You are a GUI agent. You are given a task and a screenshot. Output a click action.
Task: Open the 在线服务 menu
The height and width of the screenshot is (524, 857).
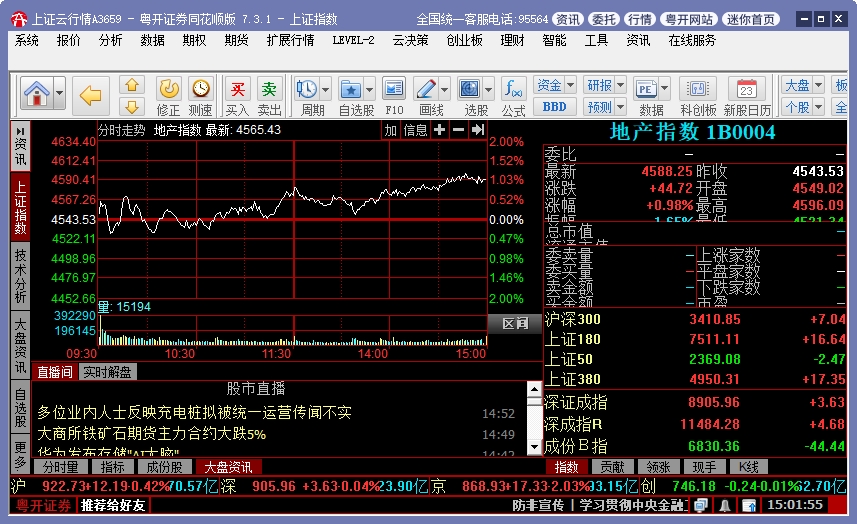click(x=692, y=40)
